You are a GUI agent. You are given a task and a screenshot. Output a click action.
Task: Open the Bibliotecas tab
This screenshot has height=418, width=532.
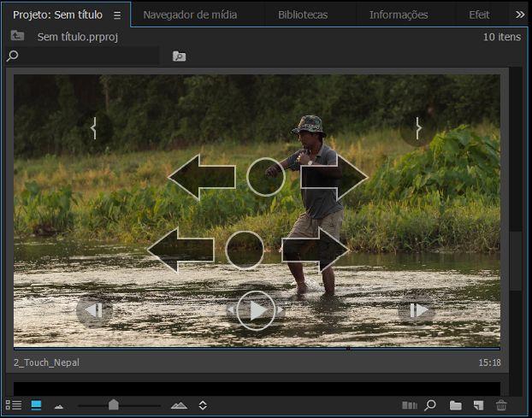tap(303, 15)
